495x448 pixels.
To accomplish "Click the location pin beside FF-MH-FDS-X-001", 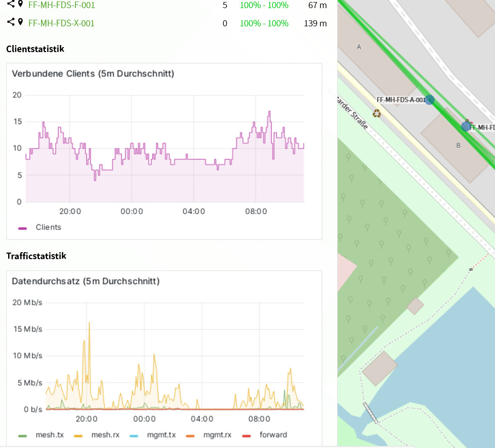I will pyautogui.click(x=20, y=22).
